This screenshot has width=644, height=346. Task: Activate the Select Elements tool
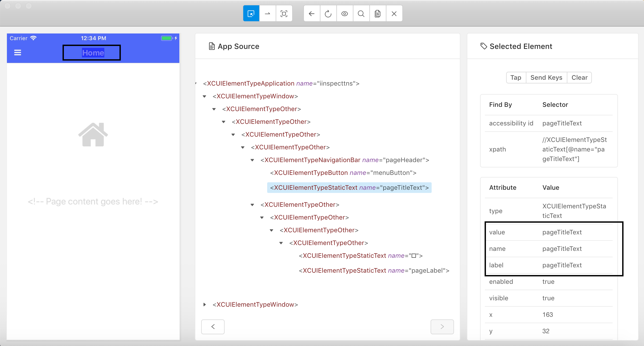tap(251, 14)
